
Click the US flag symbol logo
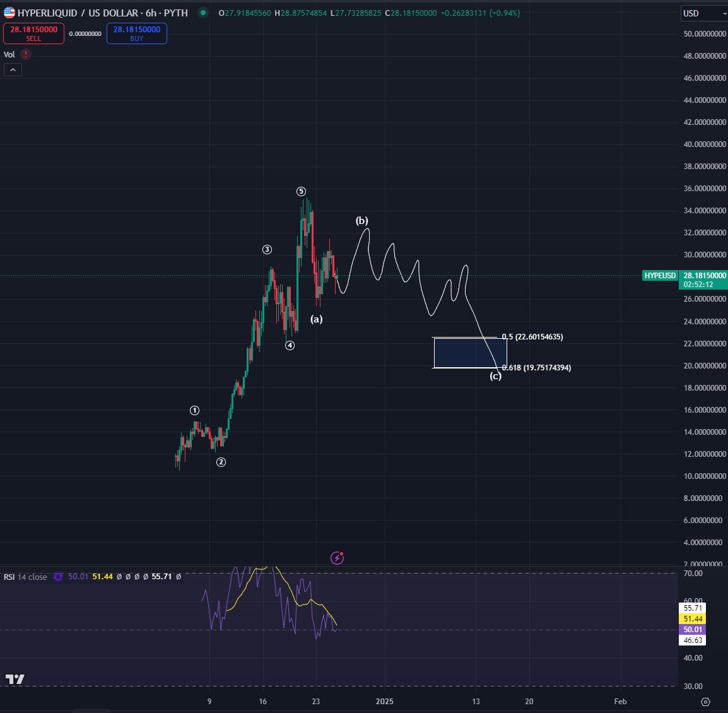coord(9,13)
